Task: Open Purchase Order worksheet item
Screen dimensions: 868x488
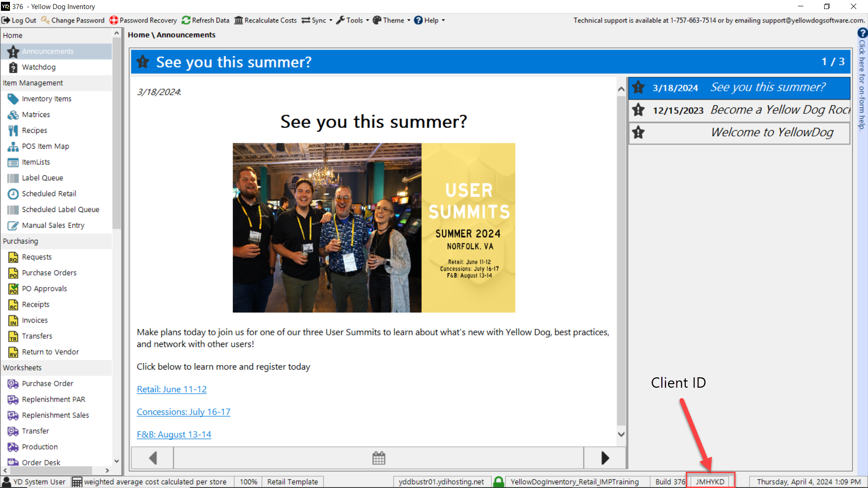Action: point(47,384)
